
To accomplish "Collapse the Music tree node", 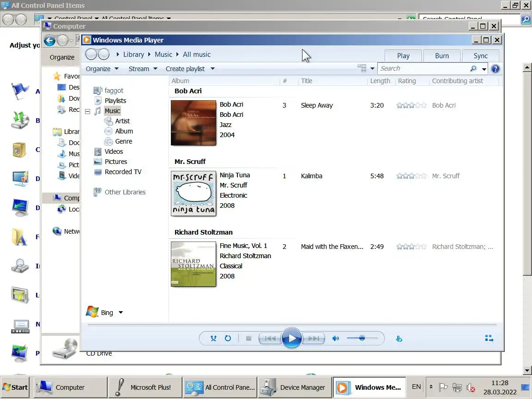I will pyautogui.click(x=88, y=111).
